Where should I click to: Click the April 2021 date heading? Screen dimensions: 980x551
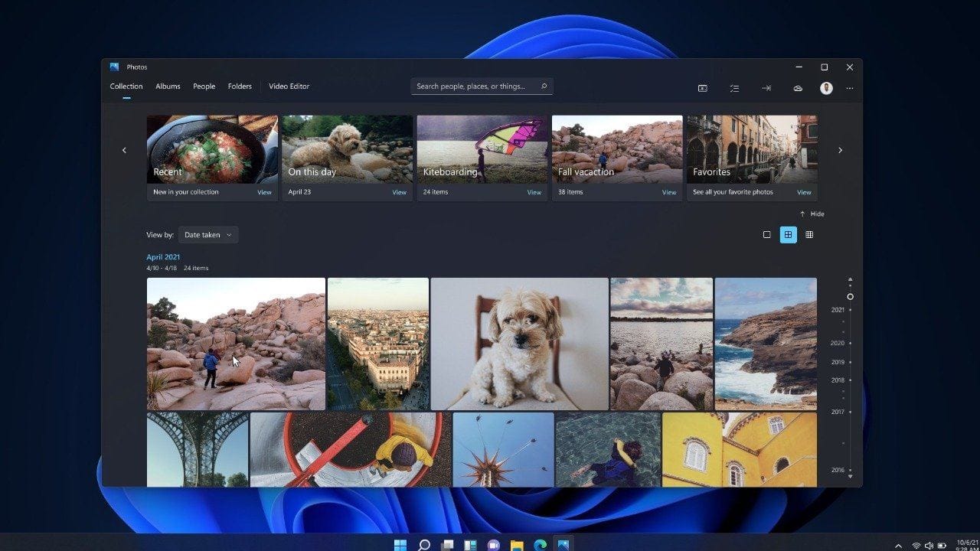click(163, 257)
